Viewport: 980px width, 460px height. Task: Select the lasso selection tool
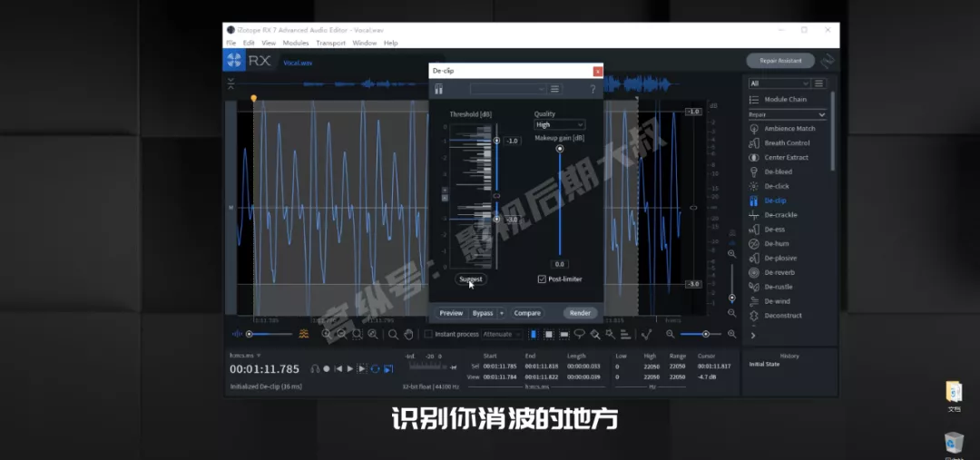[579, 335]
